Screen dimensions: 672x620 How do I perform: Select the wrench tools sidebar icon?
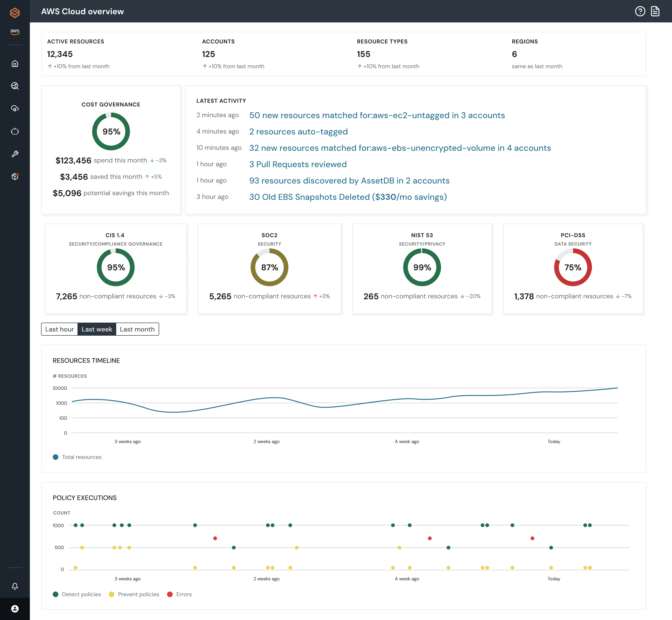(15, 154)
